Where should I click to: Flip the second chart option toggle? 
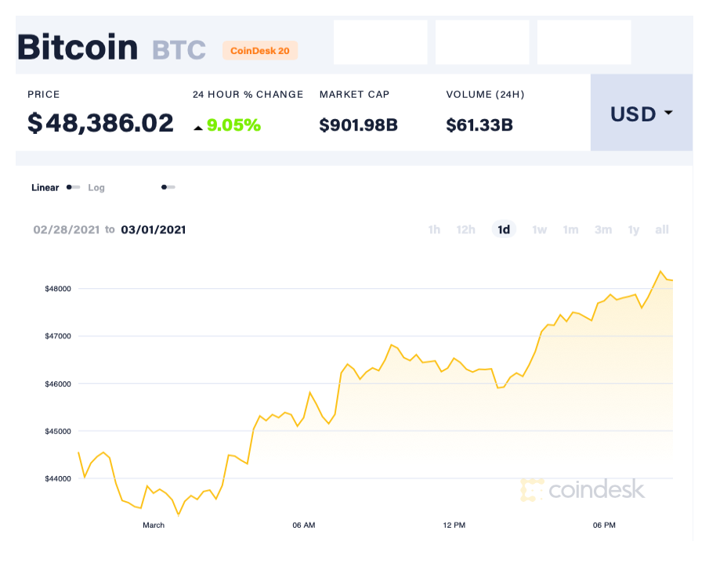click(x=168, y=188)
